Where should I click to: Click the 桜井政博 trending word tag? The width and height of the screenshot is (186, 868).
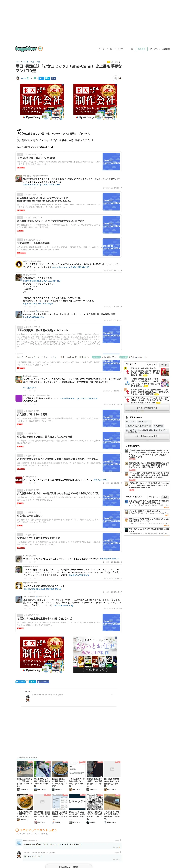pos(158,426)
